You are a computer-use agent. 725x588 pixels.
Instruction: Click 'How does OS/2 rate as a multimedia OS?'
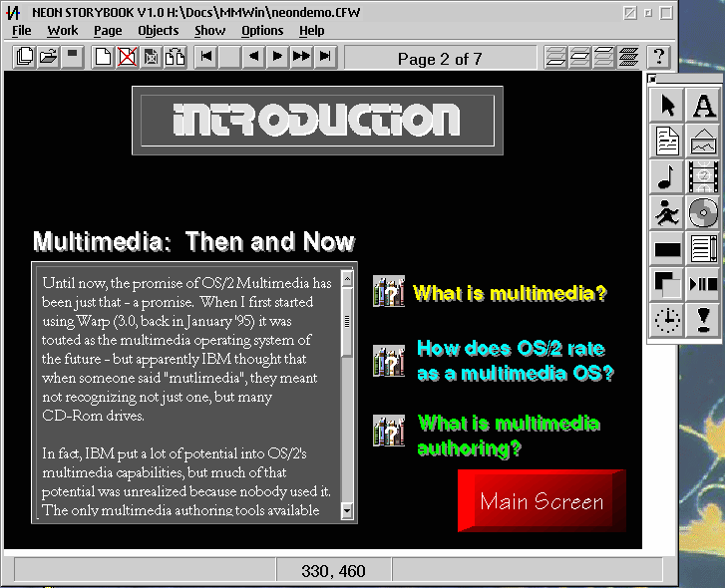(x=516, y=361)
